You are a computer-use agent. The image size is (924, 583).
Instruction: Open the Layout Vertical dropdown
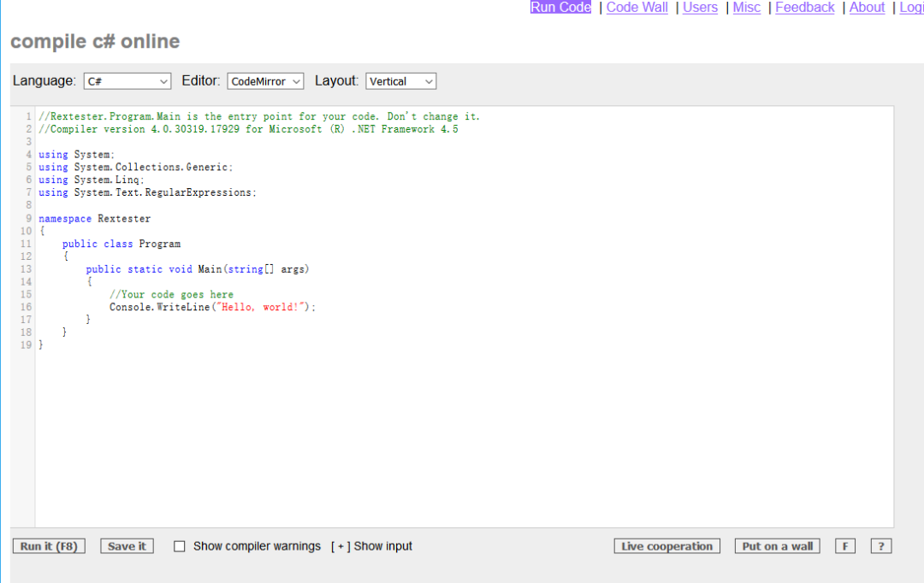point(400,81)
